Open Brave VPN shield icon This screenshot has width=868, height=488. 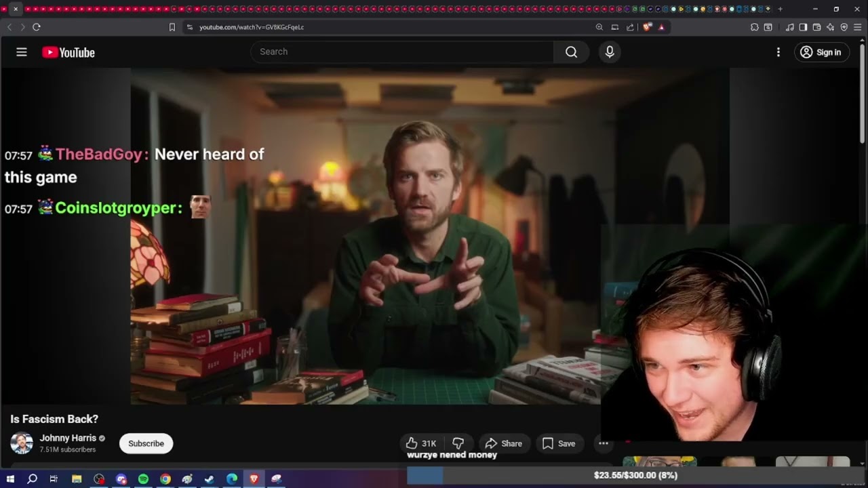tap(844, 27)
